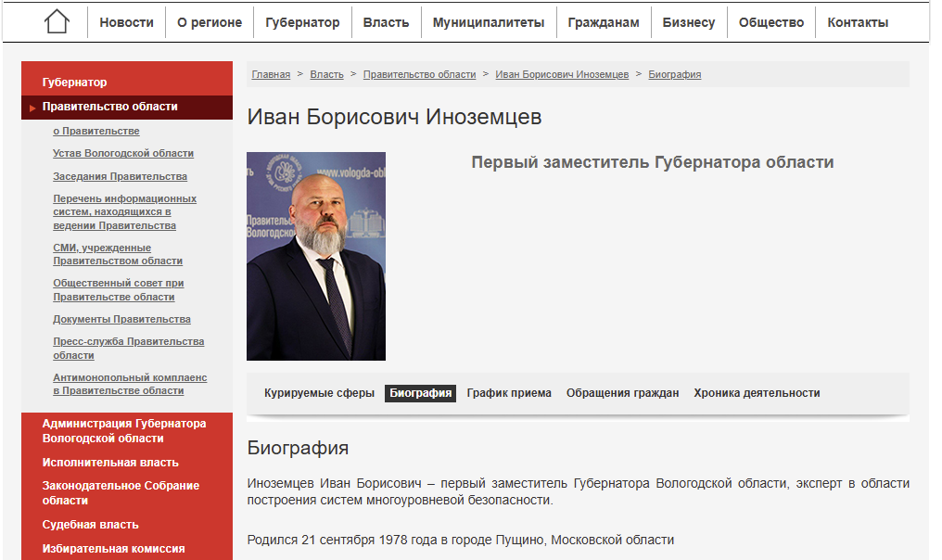Screen dimensions: 942x560
Task: Go to the Контакты page
Action: 858,22
